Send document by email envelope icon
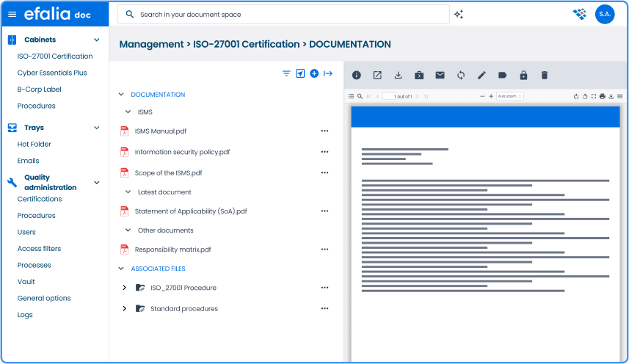This screenshot has width=629, height=364. pos(440,75)
